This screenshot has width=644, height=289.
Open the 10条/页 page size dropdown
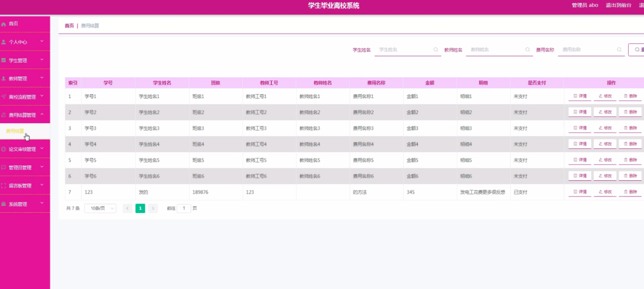100,209
